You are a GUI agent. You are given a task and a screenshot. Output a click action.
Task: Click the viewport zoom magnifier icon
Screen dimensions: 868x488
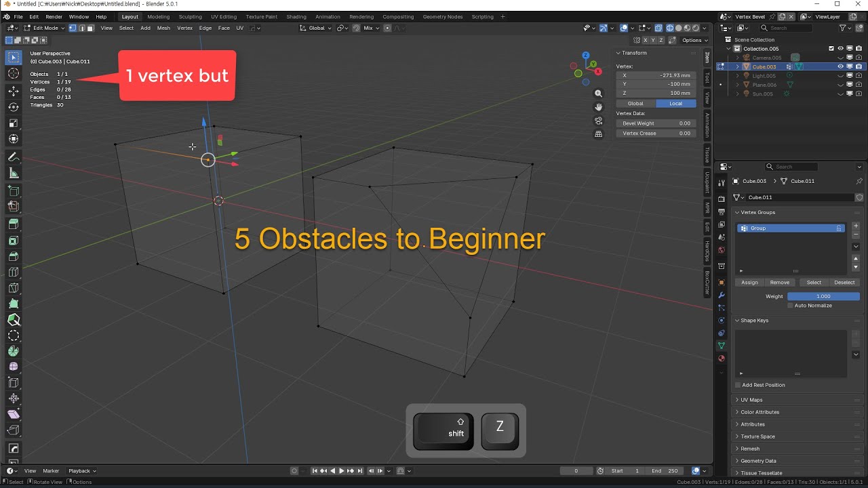coord(598,94)
